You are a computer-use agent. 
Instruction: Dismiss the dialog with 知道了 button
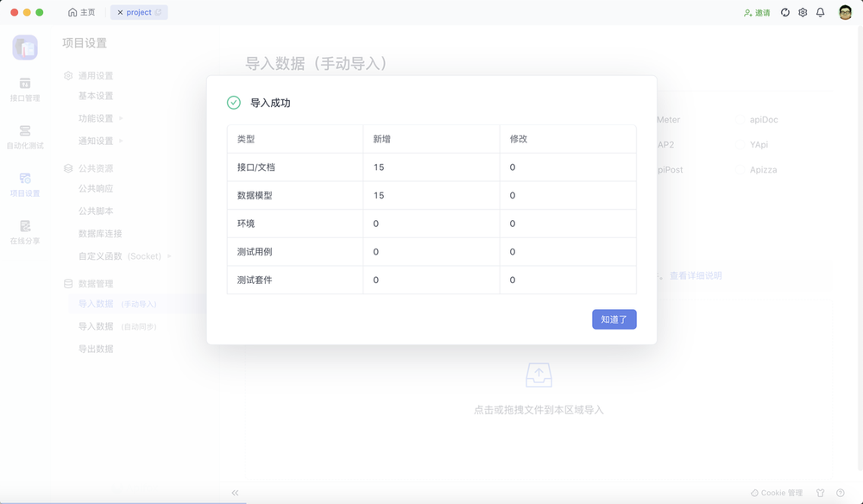tap(614, 319)
